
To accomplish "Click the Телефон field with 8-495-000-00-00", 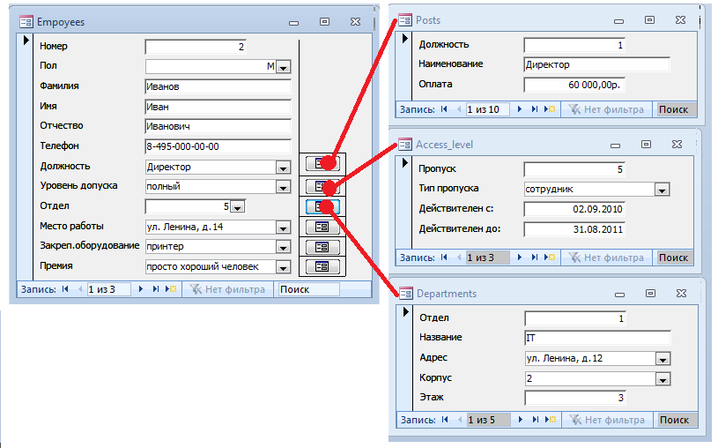I will tap(218, 147).
